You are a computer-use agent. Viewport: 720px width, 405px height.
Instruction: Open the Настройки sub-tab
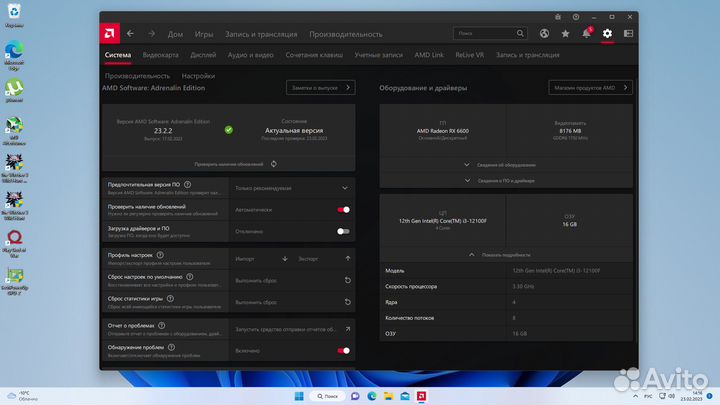[198, 76]
